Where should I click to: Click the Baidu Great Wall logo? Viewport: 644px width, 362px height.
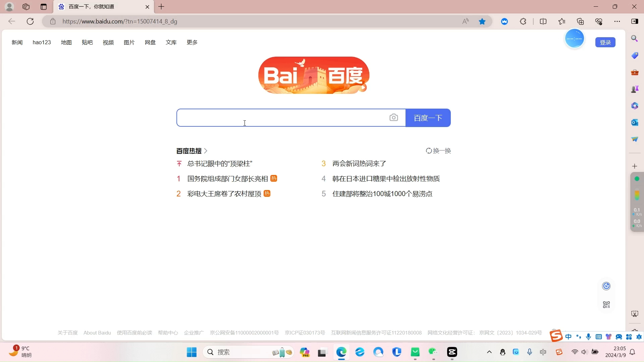[314, 75]
